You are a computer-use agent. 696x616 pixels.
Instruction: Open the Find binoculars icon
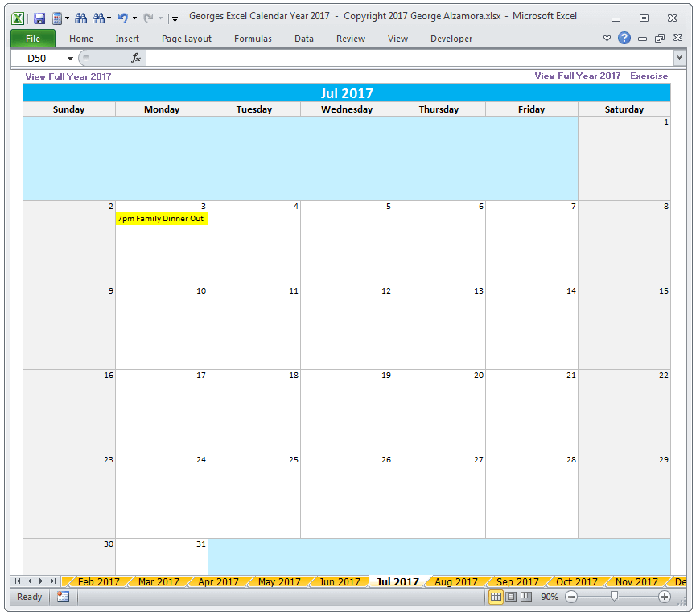(x=80, y=18)
